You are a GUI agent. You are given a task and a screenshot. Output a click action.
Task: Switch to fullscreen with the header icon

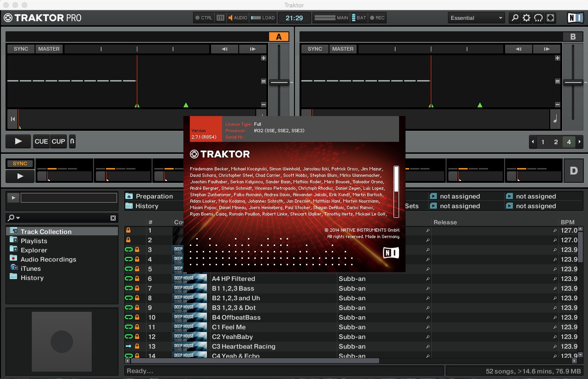pyautogui.click(x=550, y=18)
